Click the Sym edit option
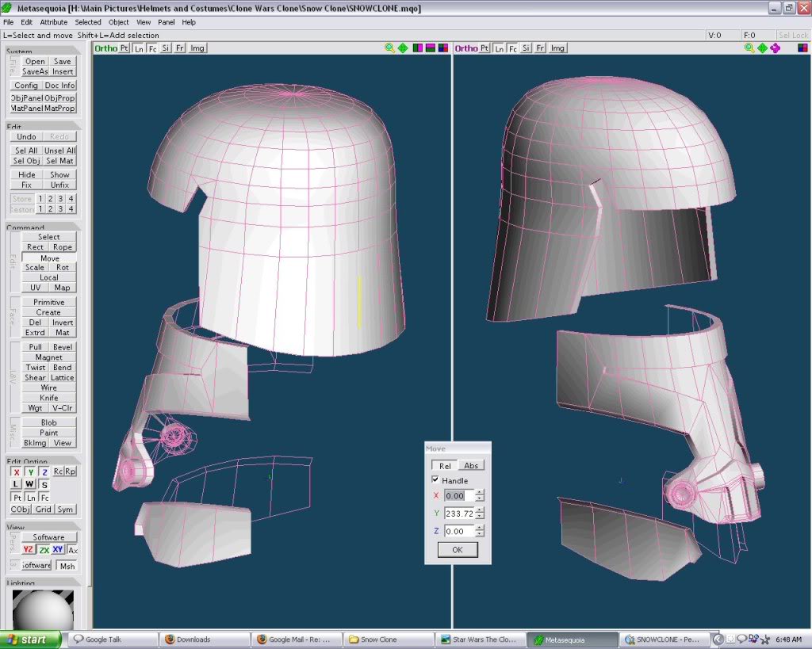 pos(65,510)
